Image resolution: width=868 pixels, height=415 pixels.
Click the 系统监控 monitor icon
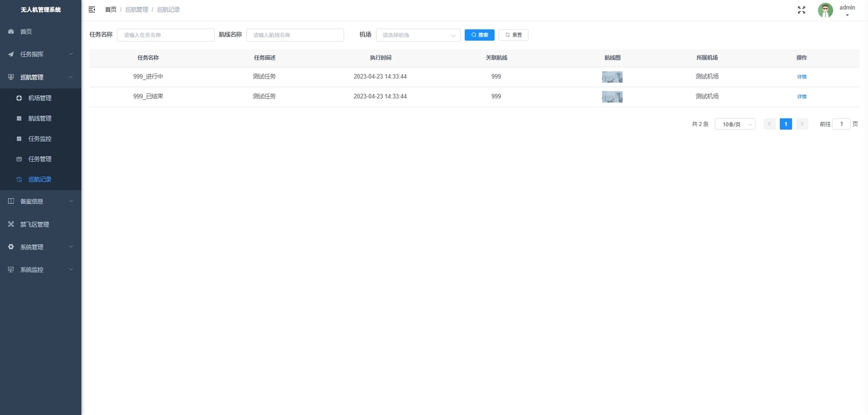pyautogui.click(x=11, y=269)
